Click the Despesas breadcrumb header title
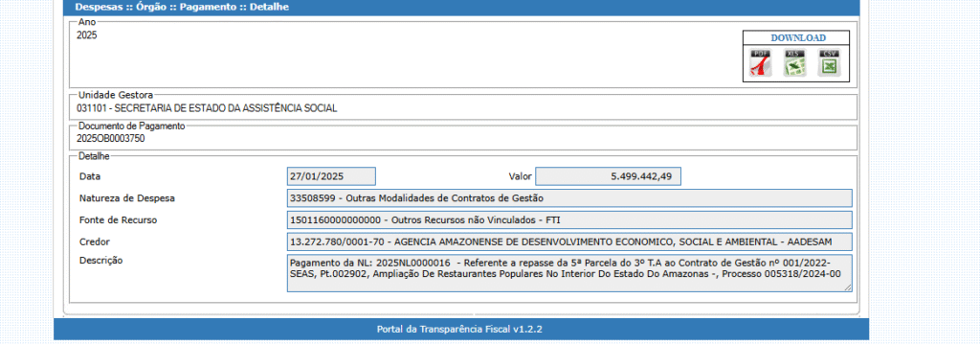Screen dimensions: 980x345 pos(182,8)
